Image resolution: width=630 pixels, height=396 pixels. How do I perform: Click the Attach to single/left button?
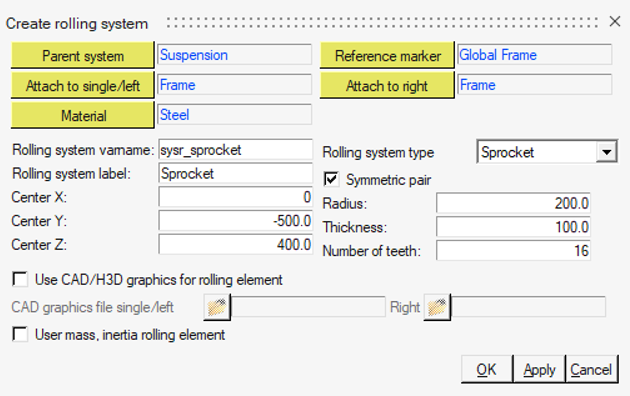point(83,85)
